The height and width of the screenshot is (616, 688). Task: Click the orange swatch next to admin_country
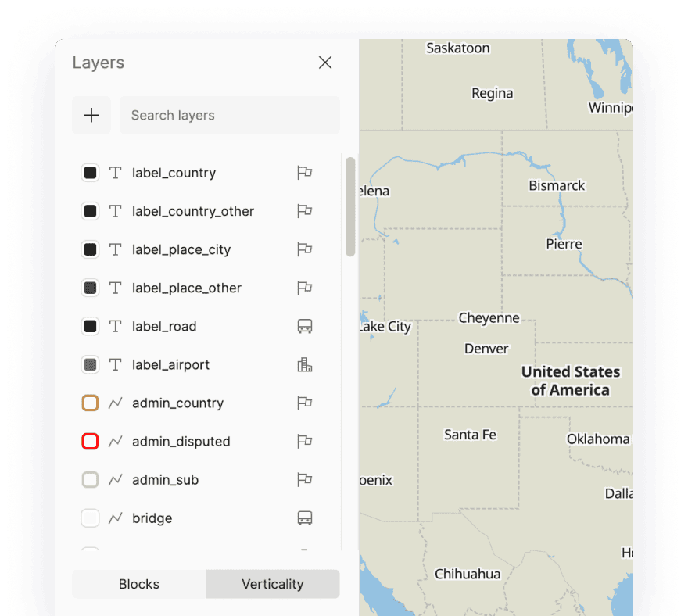click(x=90, y=403)
